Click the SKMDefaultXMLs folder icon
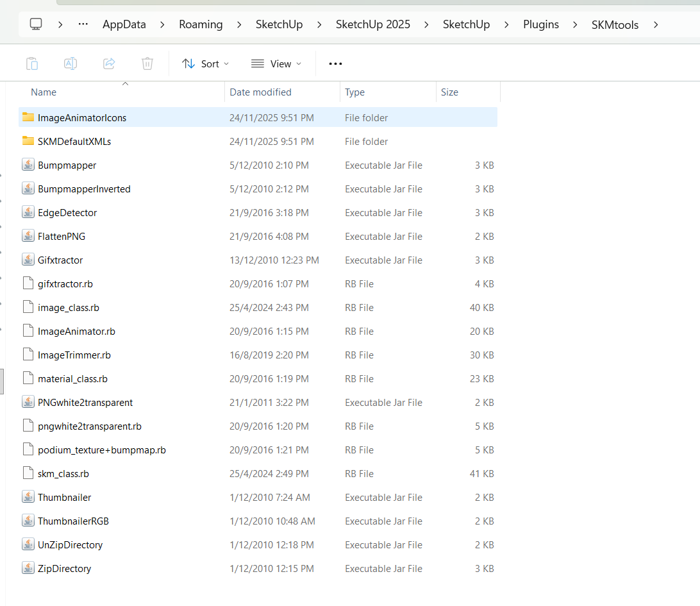Viewport: 700px width, 606px height. pos(28,141)
